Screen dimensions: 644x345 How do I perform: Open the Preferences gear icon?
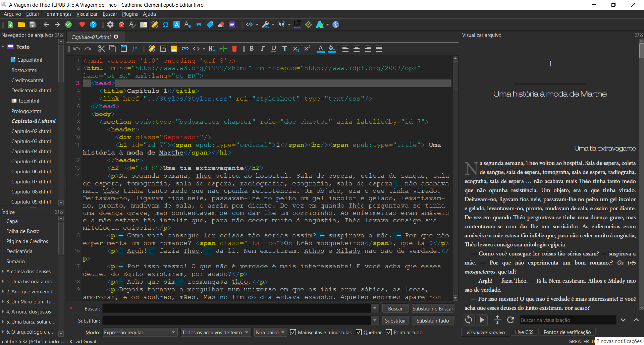tap(110, 24)
